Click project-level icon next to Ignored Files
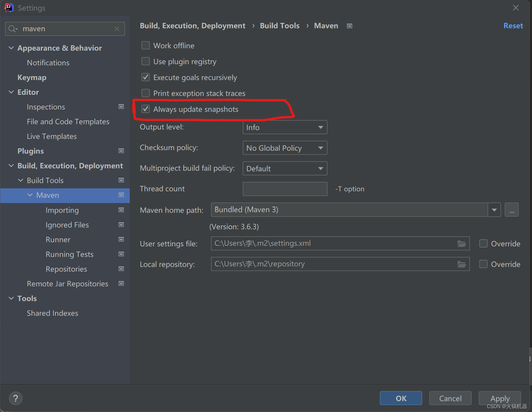The width and height of the screenshot is (532, 412). tap(121, 225)
